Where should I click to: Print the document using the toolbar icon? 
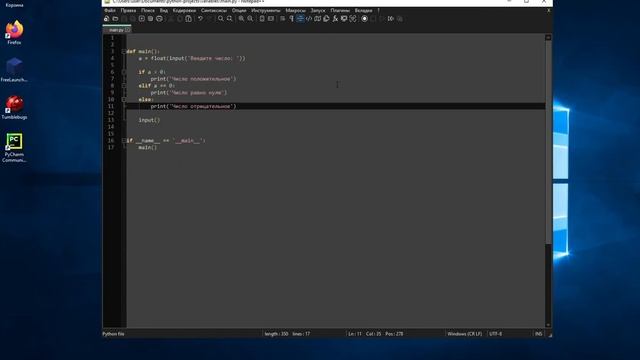(160, 19)
